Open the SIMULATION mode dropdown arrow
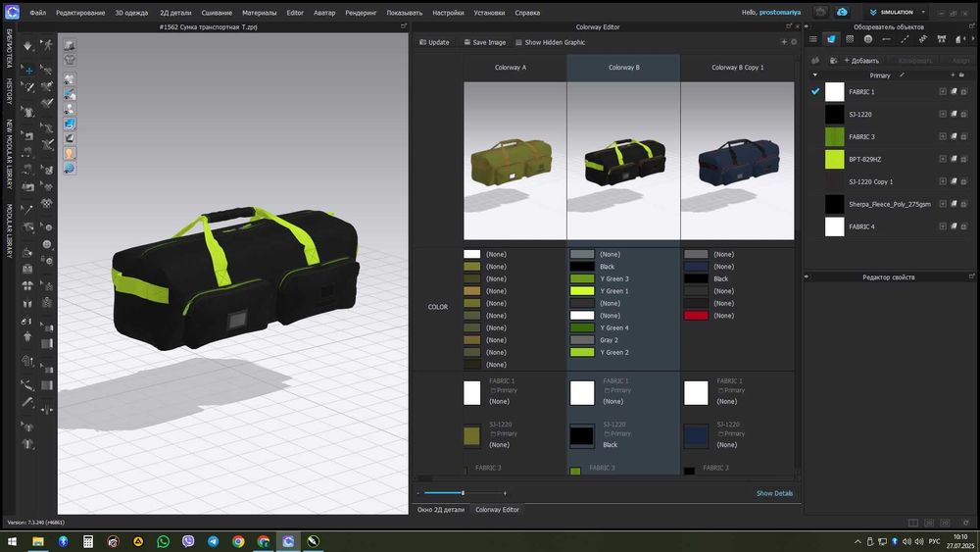Viewport: 980px width, 552px height. (923, 12)
